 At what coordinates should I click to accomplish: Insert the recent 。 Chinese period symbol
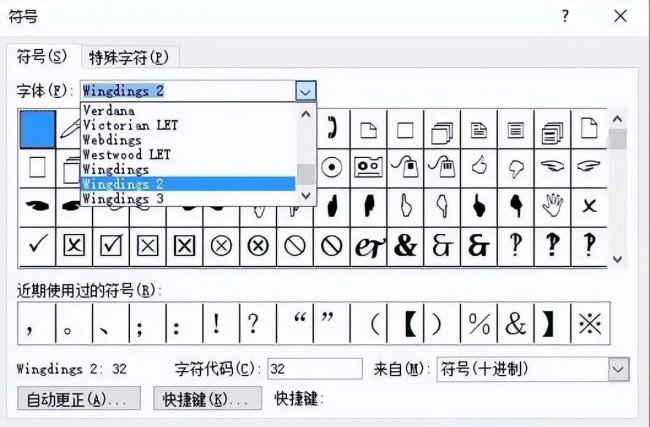click(x=74, y=323)
